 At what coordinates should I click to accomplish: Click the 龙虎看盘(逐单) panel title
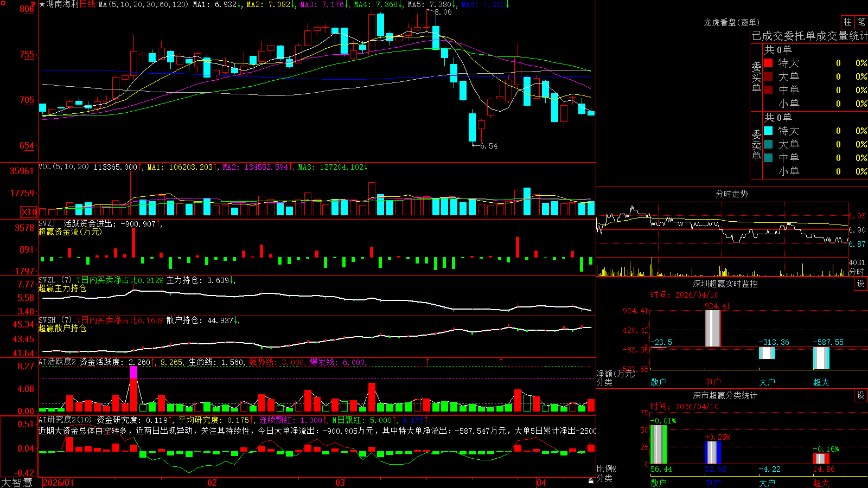click(731, 22)
